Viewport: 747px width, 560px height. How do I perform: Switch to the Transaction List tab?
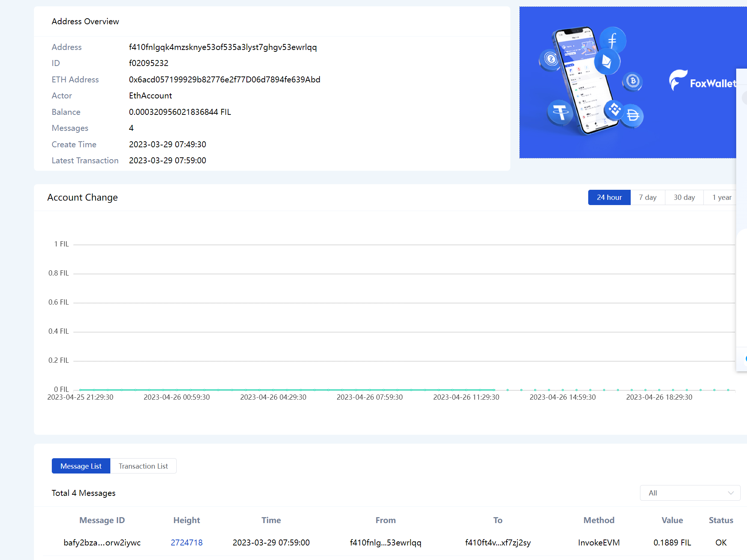pos(143,466)
